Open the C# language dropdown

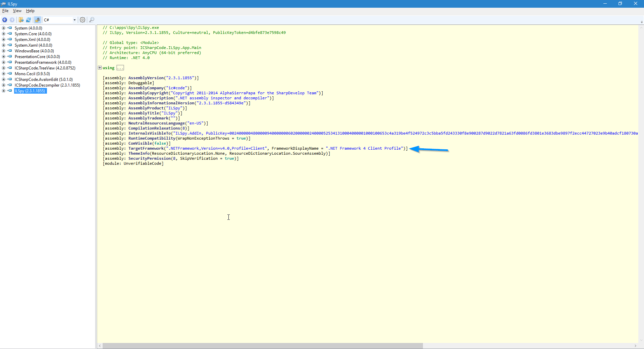(x=74, y=20)
